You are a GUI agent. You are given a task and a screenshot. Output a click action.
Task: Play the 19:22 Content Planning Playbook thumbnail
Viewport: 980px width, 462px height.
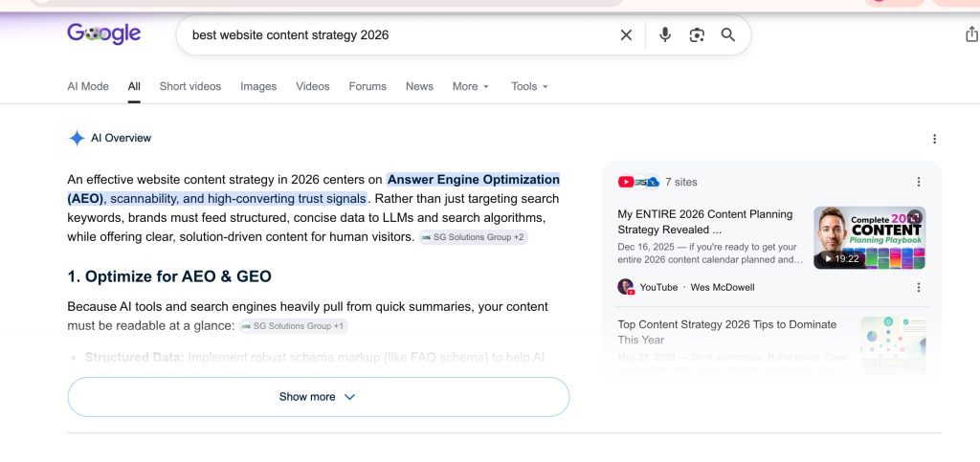pos(869,238)
